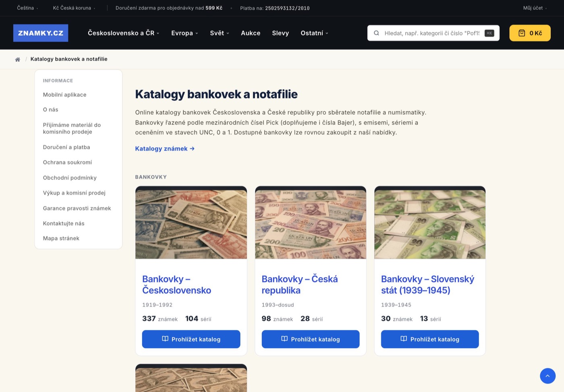Click the shopping bag cart icon
Image resolution: width=564 pixels, height=392 pixels.
click(522, 33)
